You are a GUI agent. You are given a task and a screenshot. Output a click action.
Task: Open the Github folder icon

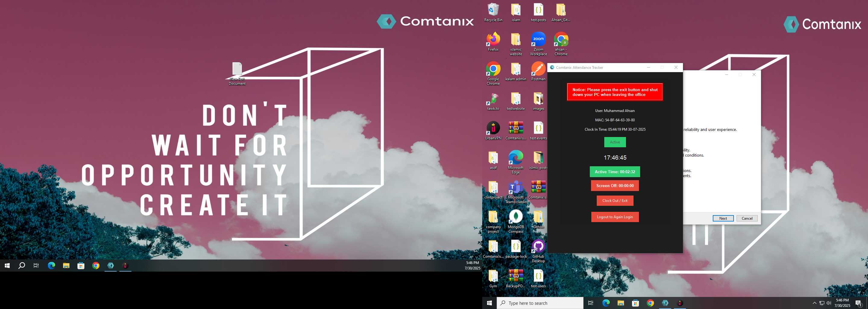(x=538, y=219)
